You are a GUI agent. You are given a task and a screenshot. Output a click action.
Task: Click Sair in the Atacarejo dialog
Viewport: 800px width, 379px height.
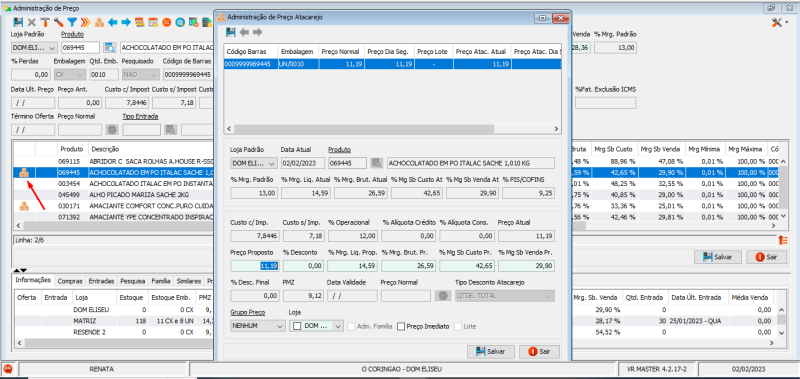tap(539, 351)
